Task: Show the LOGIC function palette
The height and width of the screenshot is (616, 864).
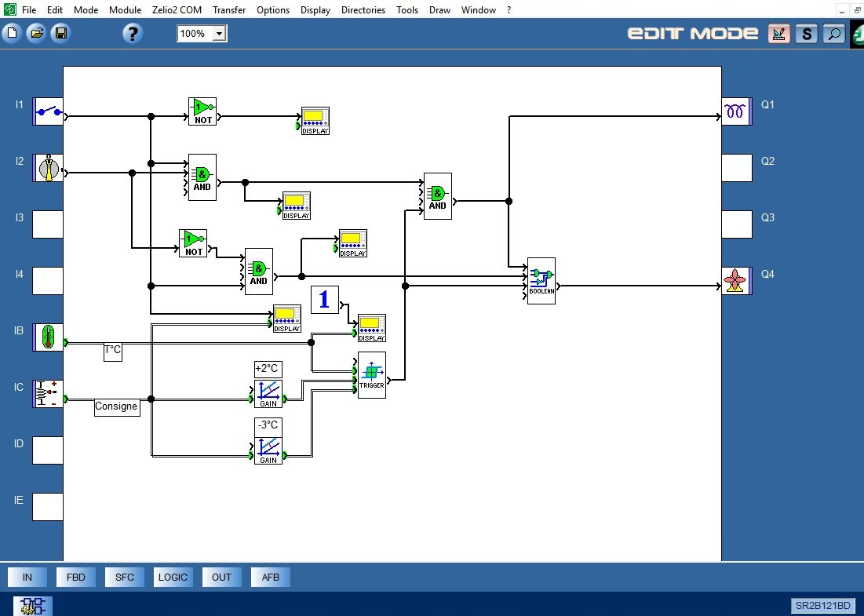Action: [173, 578]
